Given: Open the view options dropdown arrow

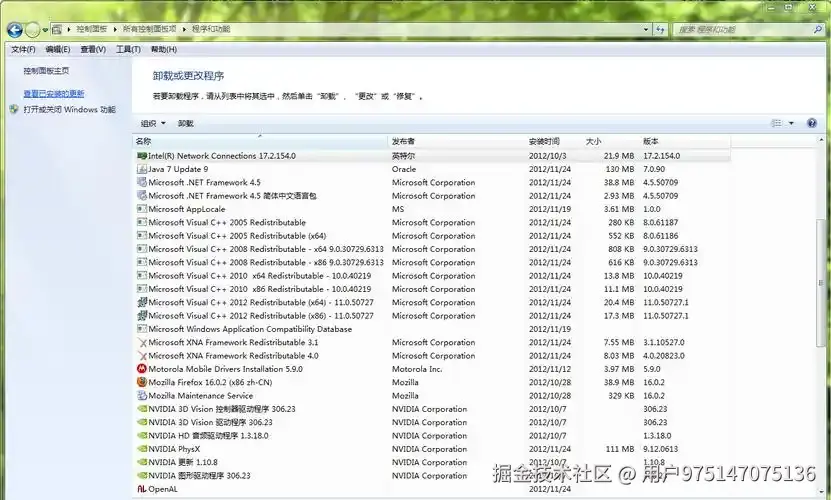Looking at the screenshot, I should click(791, 123).
